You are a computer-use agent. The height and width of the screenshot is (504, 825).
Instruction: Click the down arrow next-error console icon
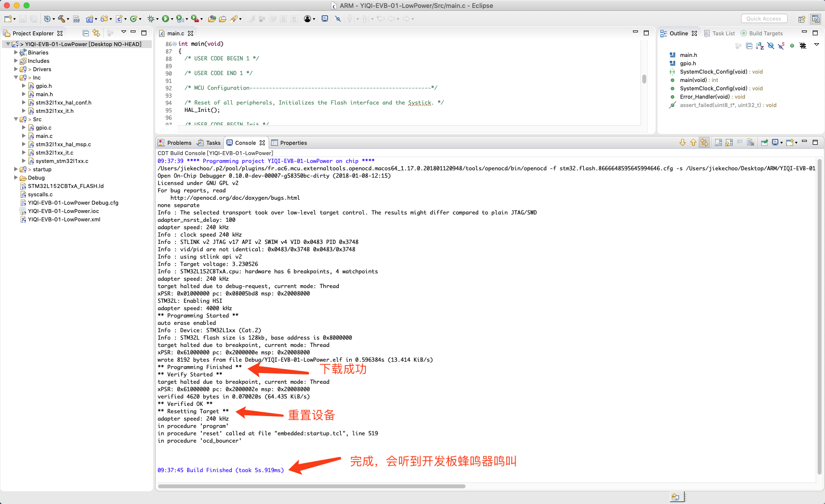point(683,142)
